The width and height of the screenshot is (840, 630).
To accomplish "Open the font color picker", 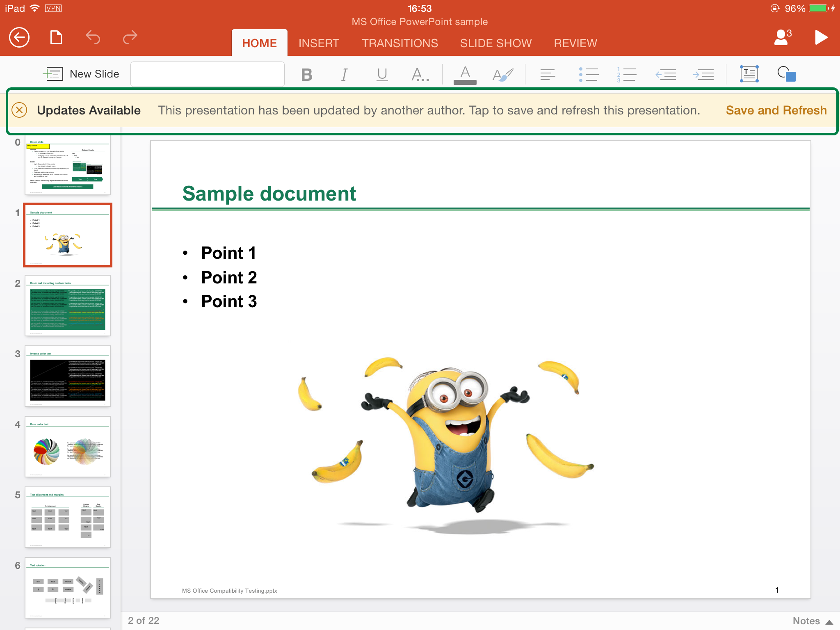I will tap(465, 75).
